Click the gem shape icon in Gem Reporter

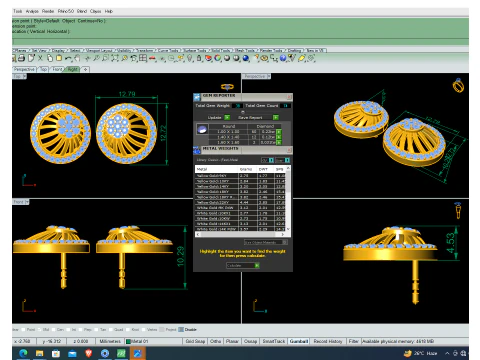[x=202, y=129]
